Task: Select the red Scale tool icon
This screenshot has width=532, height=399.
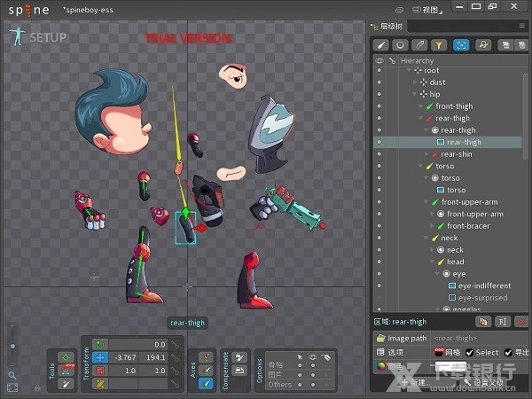Action: click(x=101, y=370)
